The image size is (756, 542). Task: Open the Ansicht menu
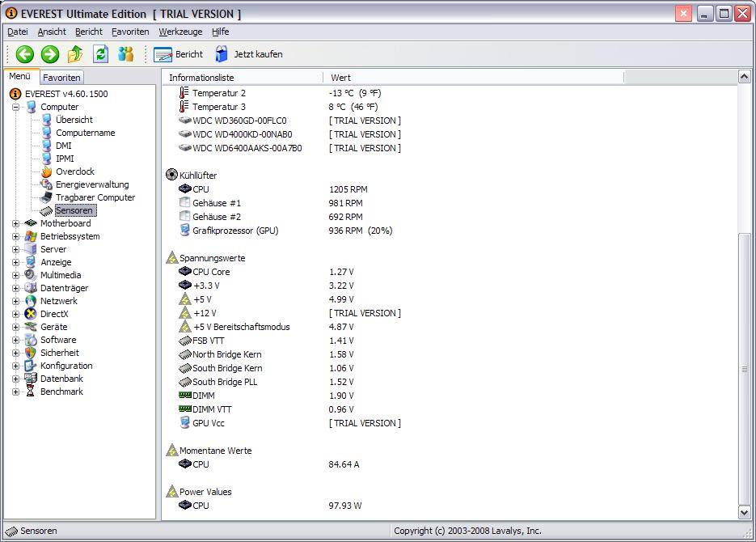click(52, 32)
